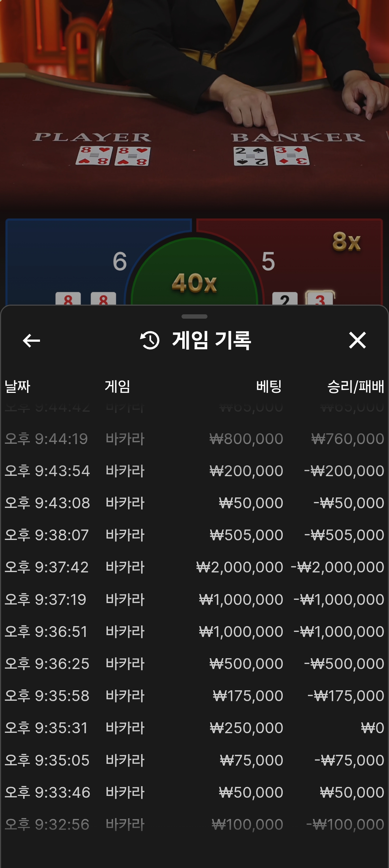Go back using the left arrow
The width and height of the screenshot is (389, 868).
(x=31, y=340)
